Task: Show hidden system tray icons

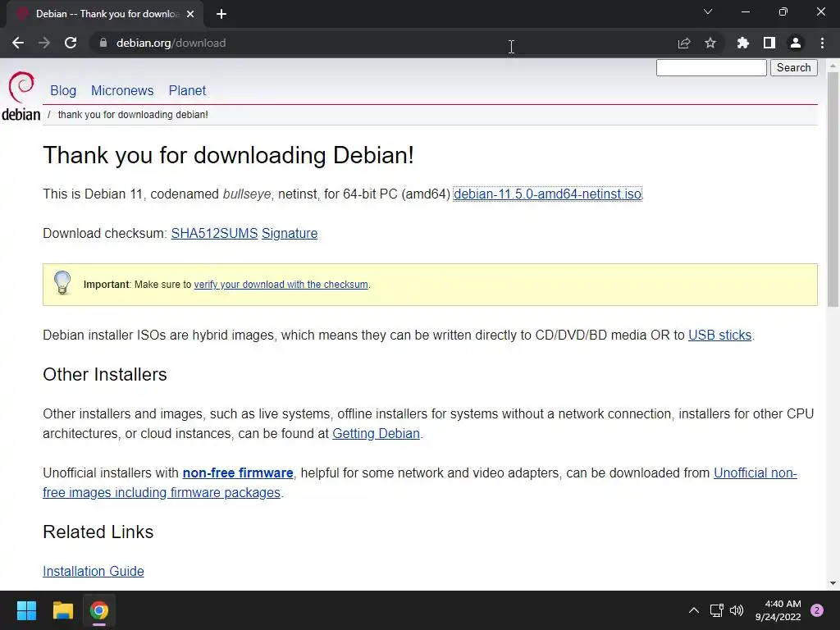Action: point(694,610)
